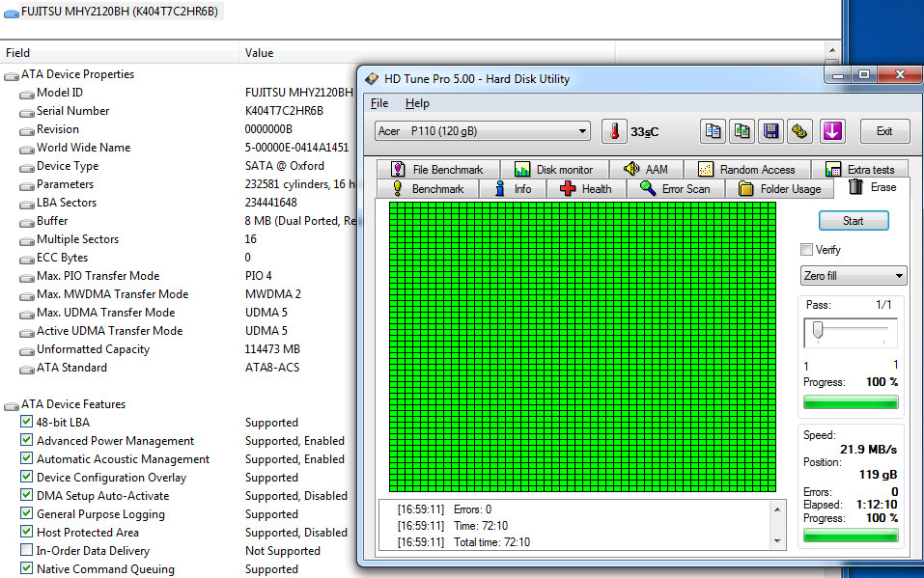The width and height of the screenshot is (924, 578).
Task: Click the icon beside Device Type
Action: pos(26,167)
